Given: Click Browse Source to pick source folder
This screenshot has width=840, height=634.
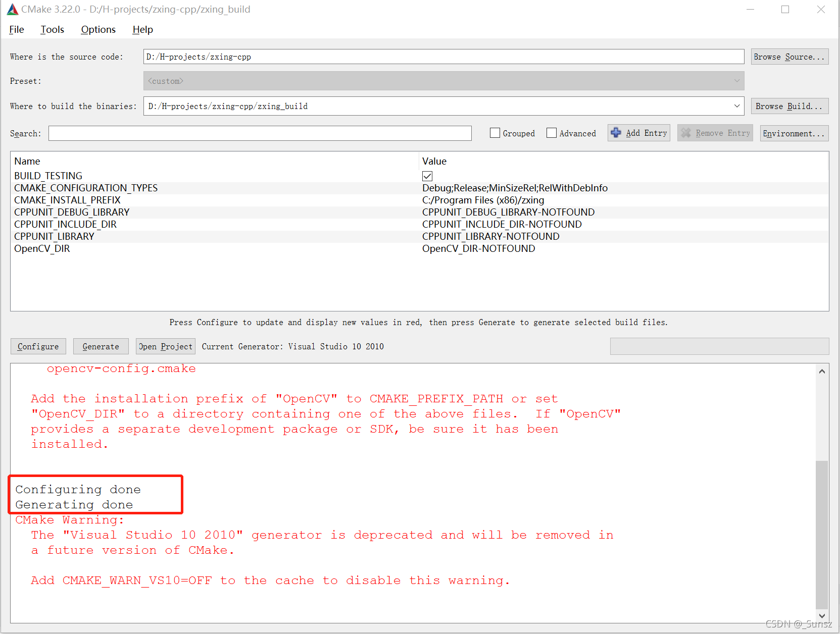Looking at the screenshot, I should [789, 57].
